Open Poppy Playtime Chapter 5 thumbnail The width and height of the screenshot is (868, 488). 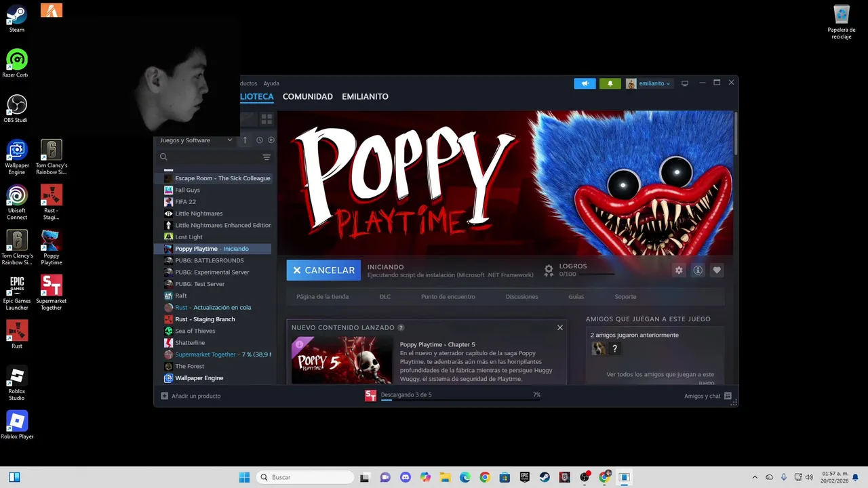point(342,360)
